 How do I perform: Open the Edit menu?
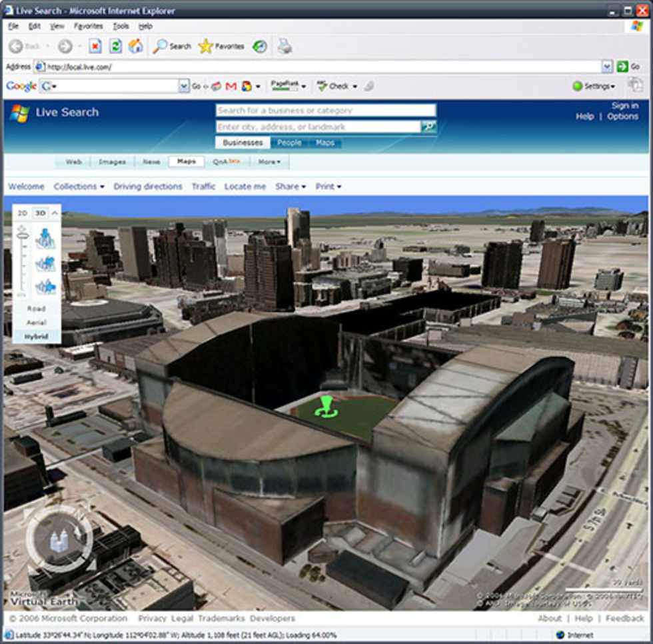(x=34, y=26)
